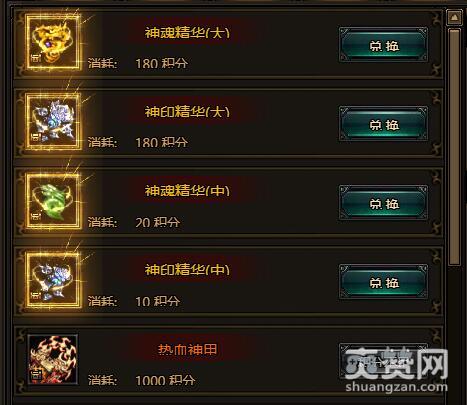
Task: Click the 神印精华(中) item title
Action: click(187, 269)
